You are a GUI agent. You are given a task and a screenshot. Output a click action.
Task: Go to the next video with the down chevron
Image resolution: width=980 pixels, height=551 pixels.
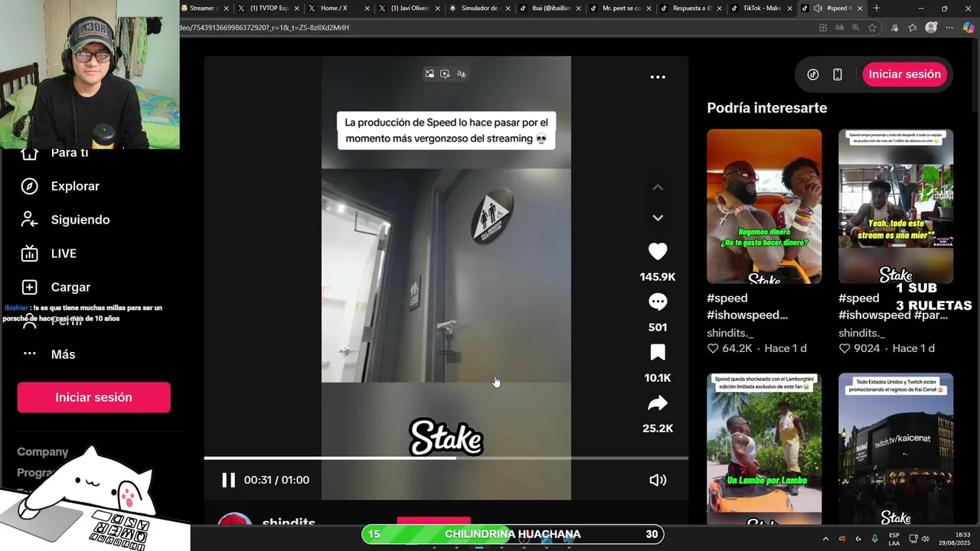click(658, 218)
